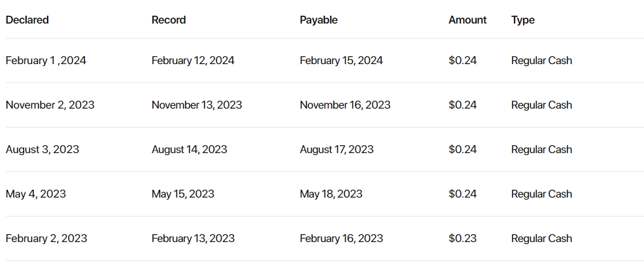Click the February 15, 2024 payable date
Screen dimensions: 644x263
tap(341, 60)
